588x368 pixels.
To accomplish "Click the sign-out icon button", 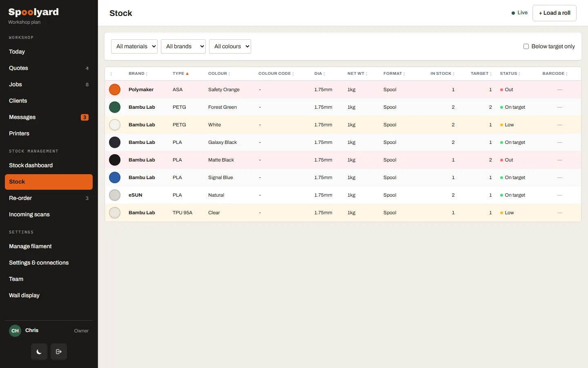I will click(x=59, y=352).
